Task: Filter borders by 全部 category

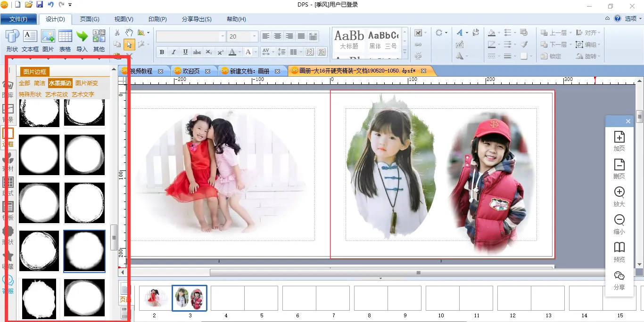Action: (25, 83)
